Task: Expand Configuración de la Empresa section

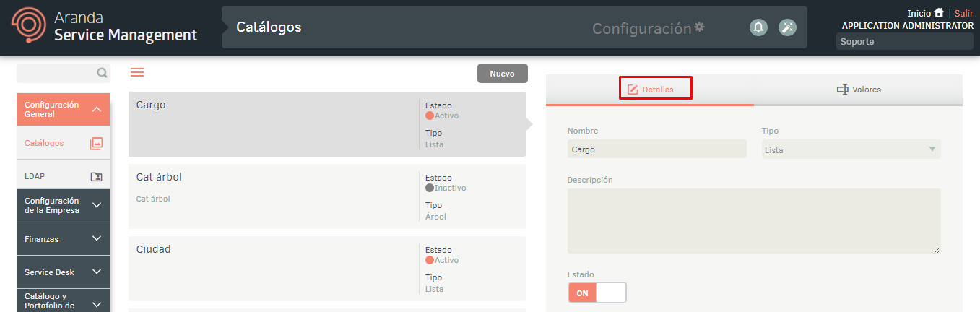Action: tap(96, 206)
